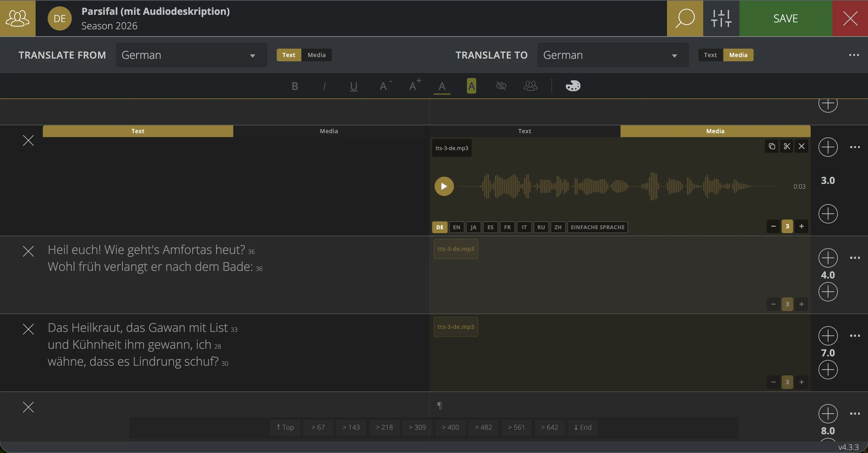Cut the tts-3-de.mp3 clip with scissors

click(787, 146)
